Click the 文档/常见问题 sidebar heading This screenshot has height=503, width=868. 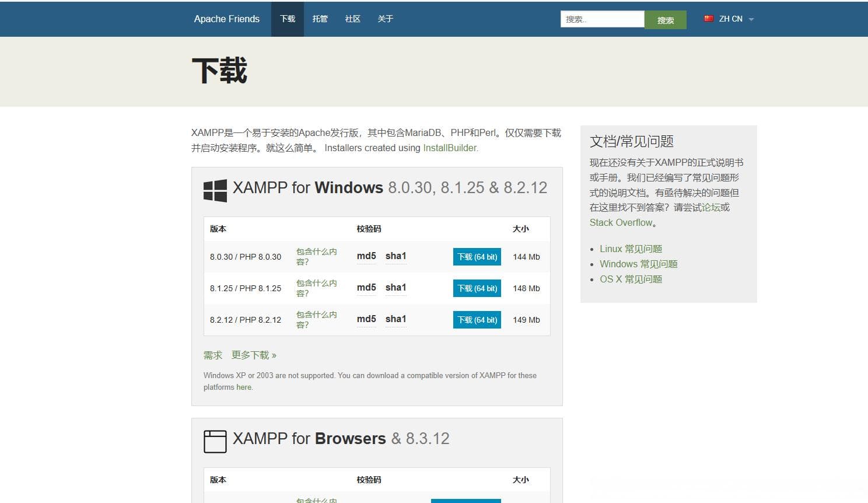click(x=632, y=141)
